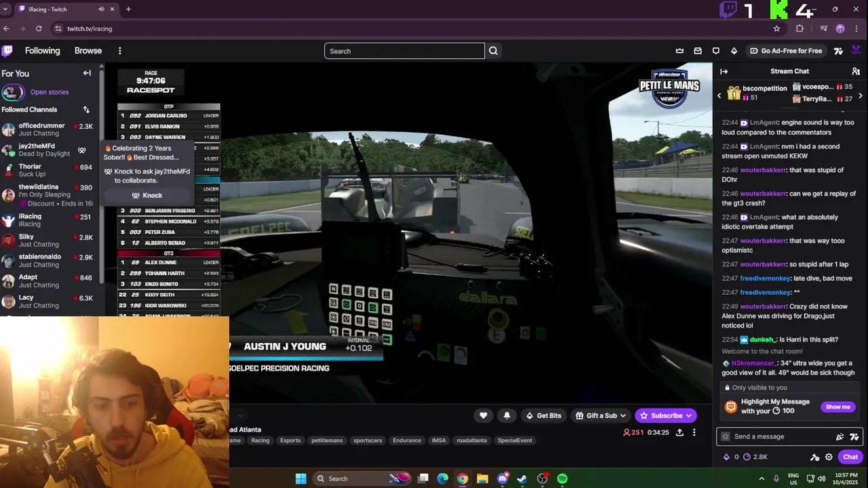Open the 7TV emote menu in chat box
This screenshot has width=868, height=488.
click(854, 436)
